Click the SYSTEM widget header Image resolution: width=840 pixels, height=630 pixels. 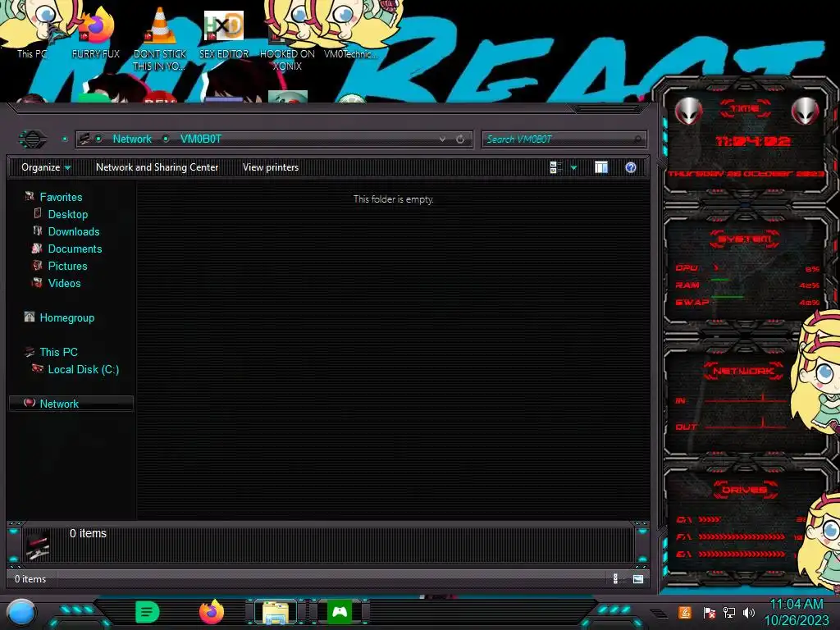pyautogui.click(x=745, y=239)
